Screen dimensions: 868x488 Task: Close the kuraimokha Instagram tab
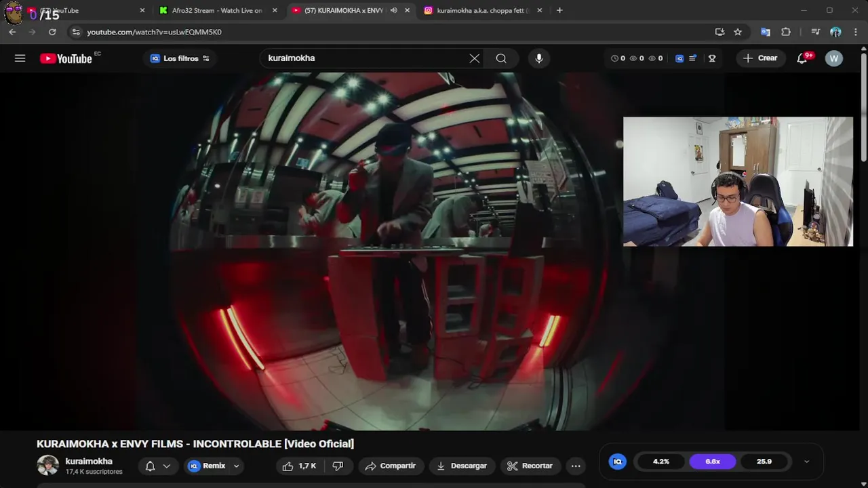click(x=540, y=10)
